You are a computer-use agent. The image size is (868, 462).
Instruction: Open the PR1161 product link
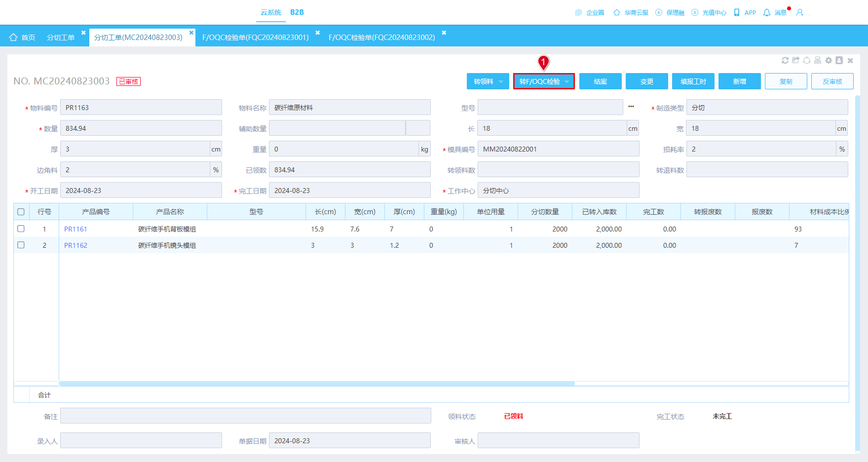tap(75, 229)
